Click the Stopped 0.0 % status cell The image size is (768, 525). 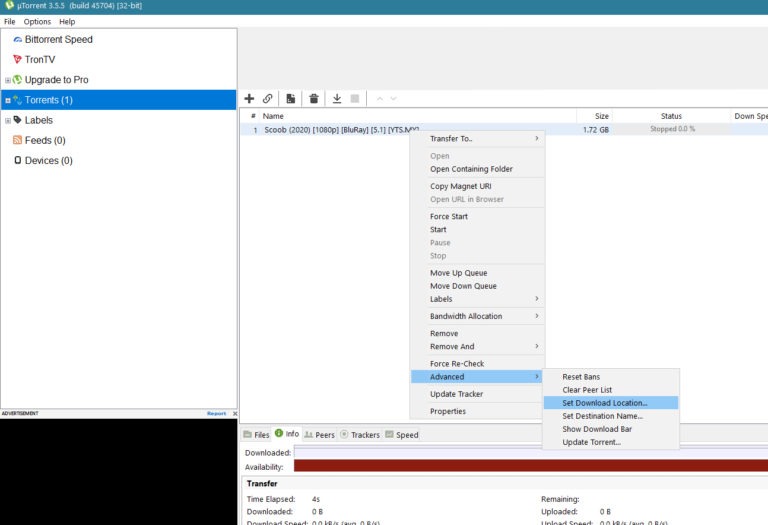pyautogui.click(x=672, y=129)
